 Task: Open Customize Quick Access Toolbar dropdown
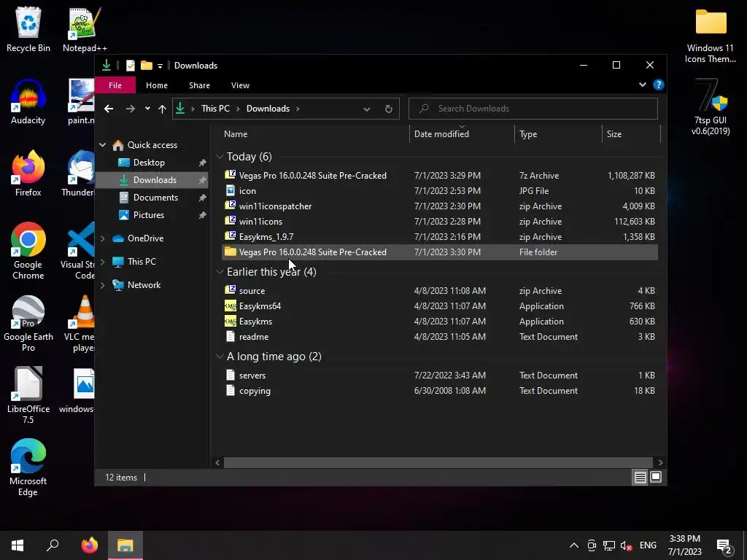(x=160, y=66)
